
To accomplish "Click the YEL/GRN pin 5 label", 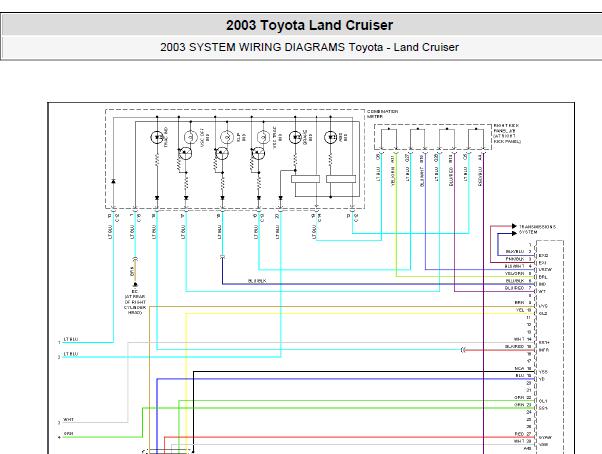I will pyautogui.click(x=515, y=274).
